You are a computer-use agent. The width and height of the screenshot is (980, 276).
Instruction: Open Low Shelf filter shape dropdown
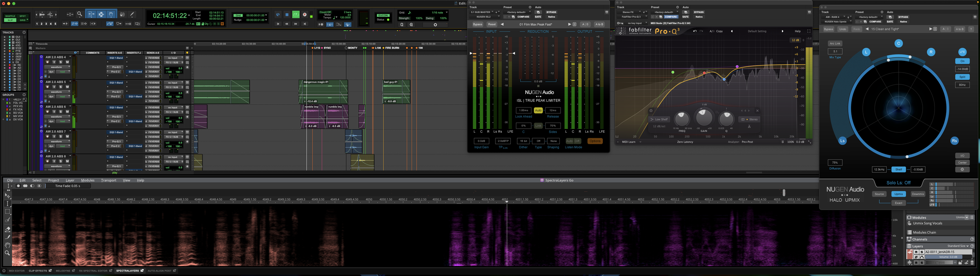point(659,119)
